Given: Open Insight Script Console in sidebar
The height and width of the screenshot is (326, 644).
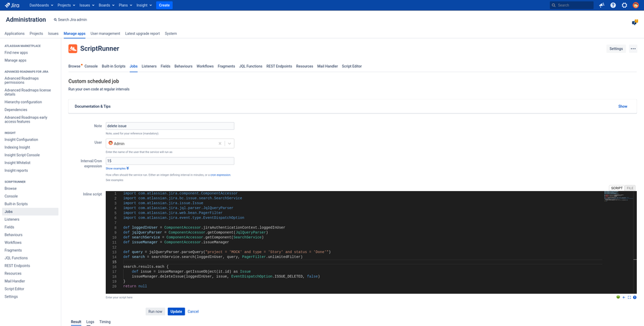Looking at the screenshot, I should point(22,155).
